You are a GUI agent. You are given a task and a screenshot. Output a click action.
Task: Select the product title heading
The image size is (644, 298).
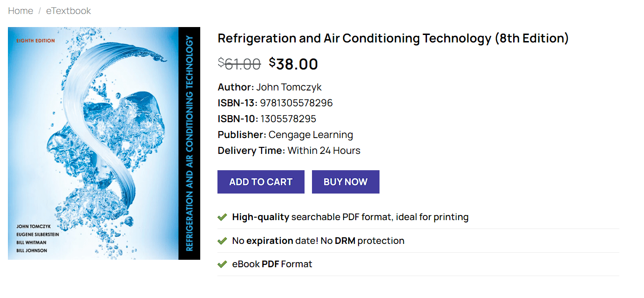[x=393, y=38]
